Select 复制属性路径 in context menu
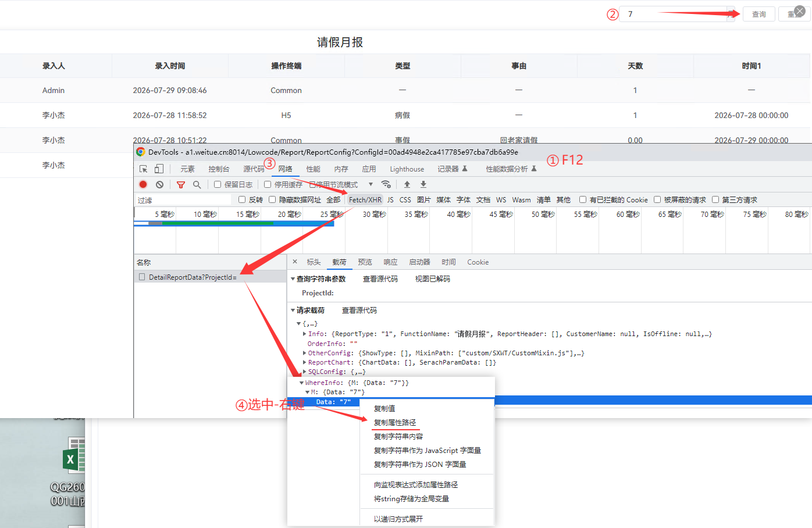 [395, 422]
